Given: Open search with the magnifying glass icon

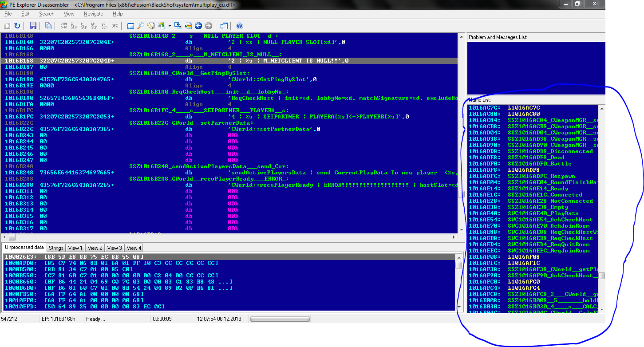Looking at the screenshot, I should pos(140,26).
